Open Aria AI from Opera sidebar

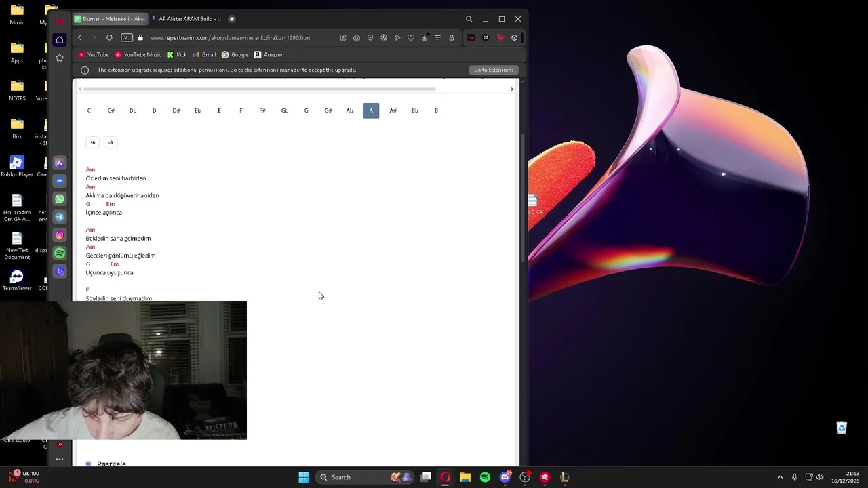pyautogui.click(x=60, y=163)
